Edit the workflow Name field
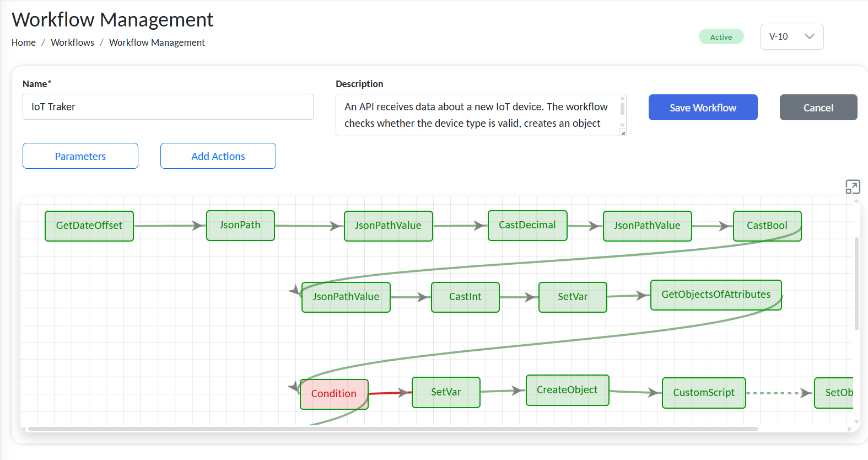 [168, 107]
